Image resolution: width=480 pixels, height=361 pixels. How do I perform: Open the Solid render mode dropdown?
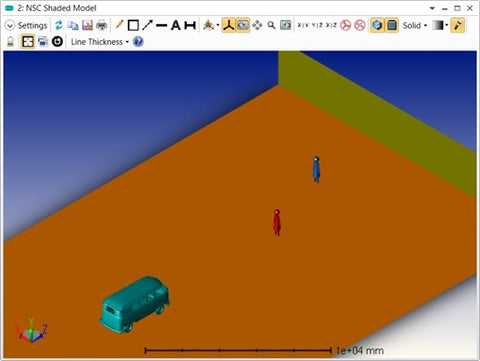pos(415,25)
